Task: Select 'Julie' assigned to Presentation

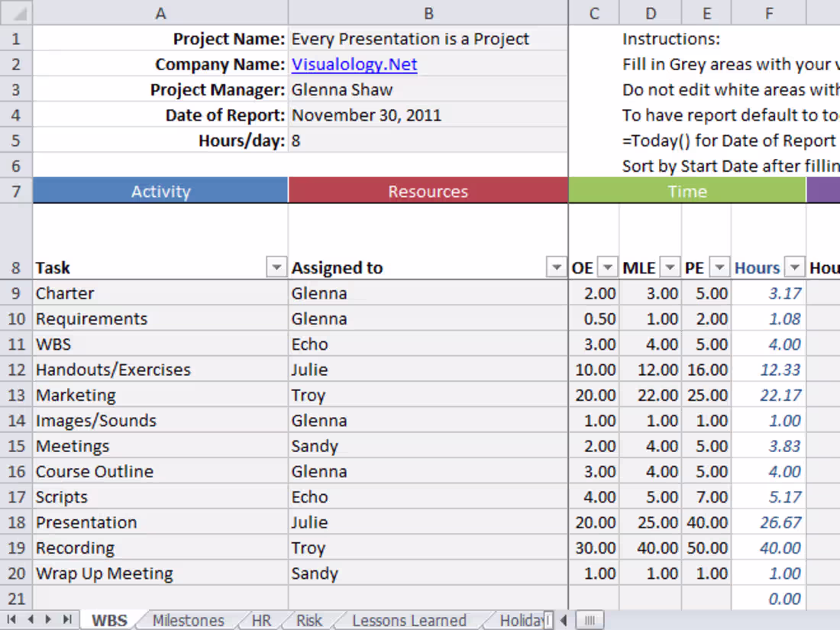Action: click(428, 522)
